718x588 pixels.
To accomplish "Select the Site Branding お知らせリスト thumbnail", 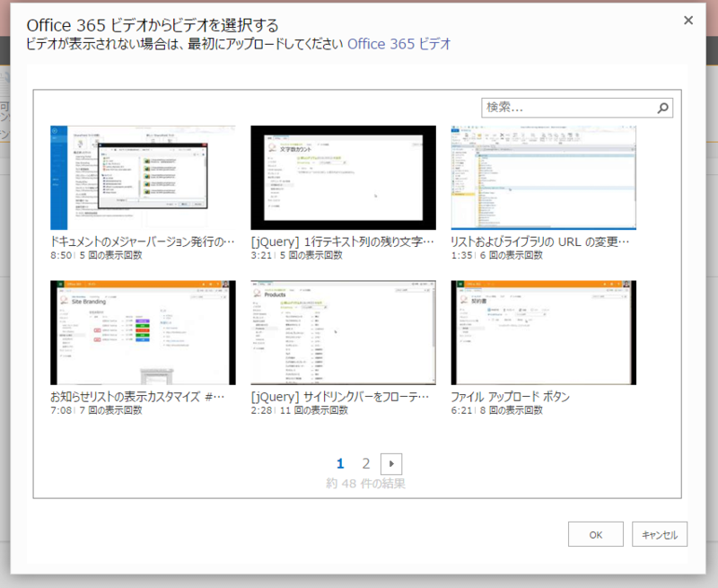I will pyautogui.click(x=143, y=332).
